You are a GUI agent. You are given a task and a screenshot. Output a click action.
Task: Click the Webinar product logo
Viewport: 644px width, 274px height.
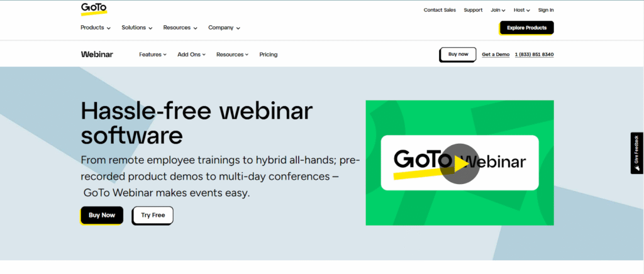[97, 55]
